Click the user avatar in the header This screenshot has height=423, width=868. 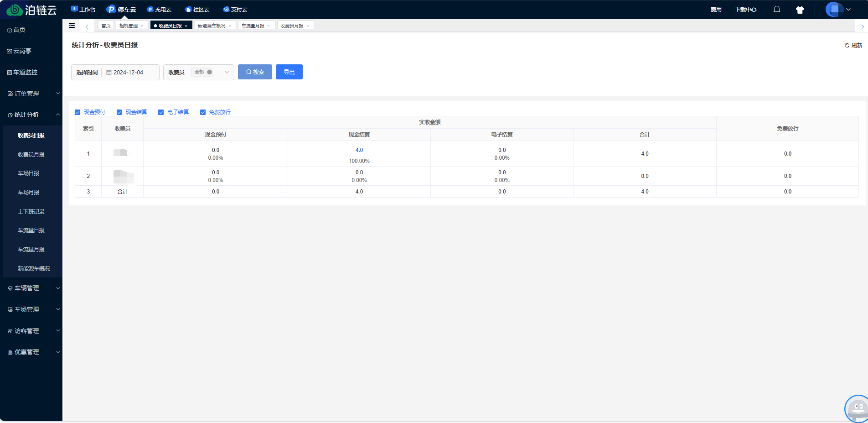(x=834, y=9)
